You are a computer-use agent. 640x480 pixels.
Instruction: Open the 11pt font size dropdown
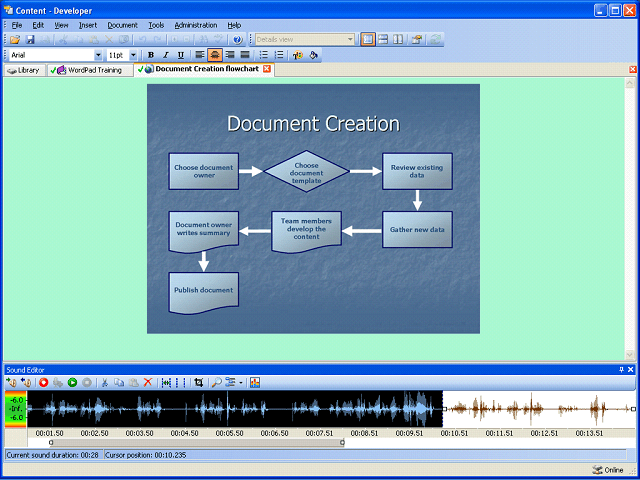pyautogui.click(x=133, y=55)
